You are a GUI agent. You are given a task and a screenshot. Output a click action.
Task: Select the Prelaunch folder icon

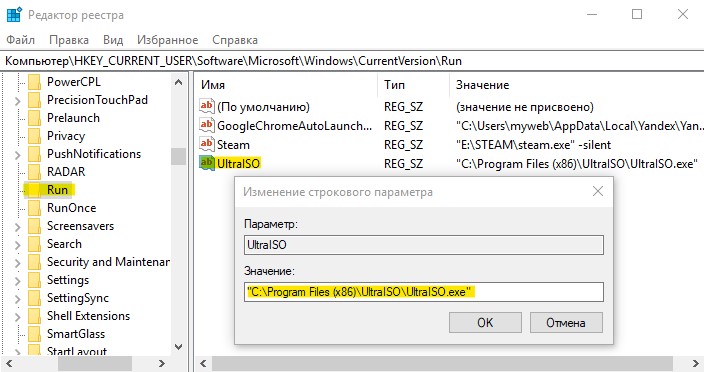[x=34, y=118]
